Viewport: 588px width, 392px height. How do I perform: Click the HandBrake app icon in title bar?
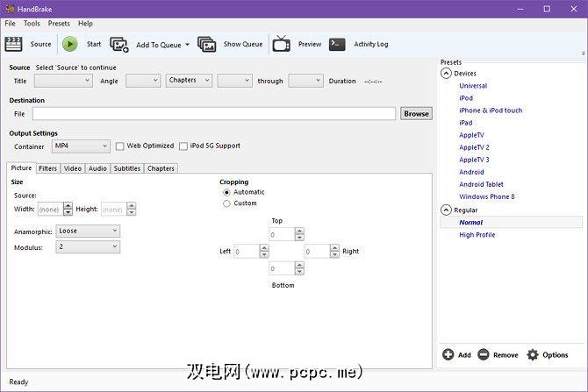(10, 9)
